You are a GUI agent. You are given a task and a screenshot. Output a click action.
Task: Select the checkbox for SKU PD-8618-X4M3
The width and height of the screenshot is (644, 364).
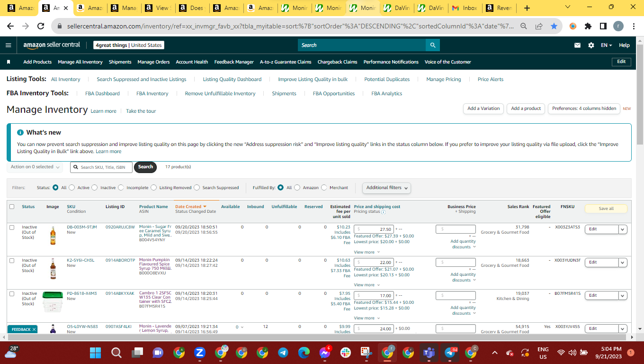tap(12, 294)
